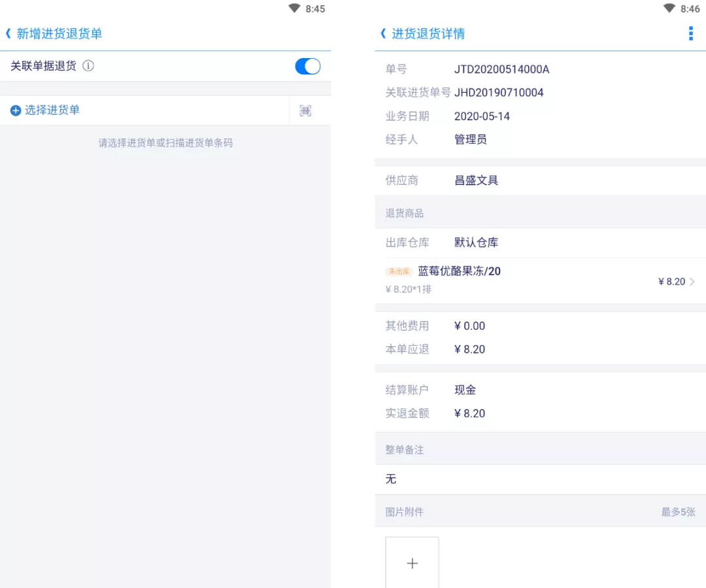Image resolution: width=706 pixels, height=588 pixels.
Task: Disable the 关联单据退货 switch
Action: point(307,66)
